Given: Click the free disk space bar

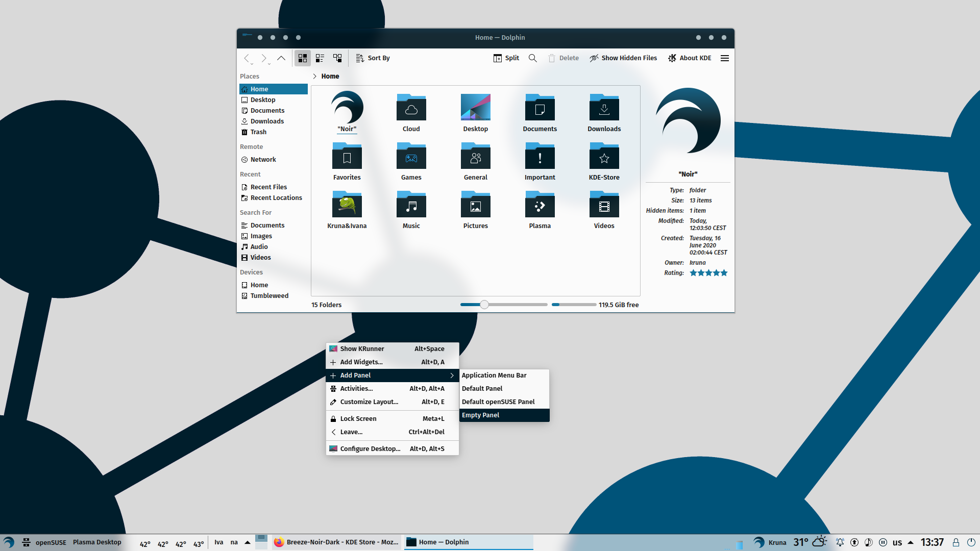Looking at the screenshot, I should tap(574, 305).
